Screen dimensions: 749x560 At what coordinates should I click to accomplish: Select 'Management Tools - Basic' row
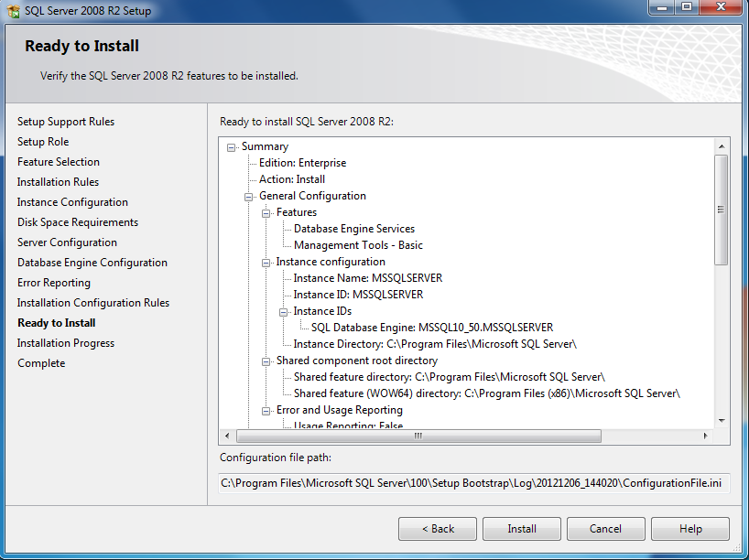pos(358,245)
